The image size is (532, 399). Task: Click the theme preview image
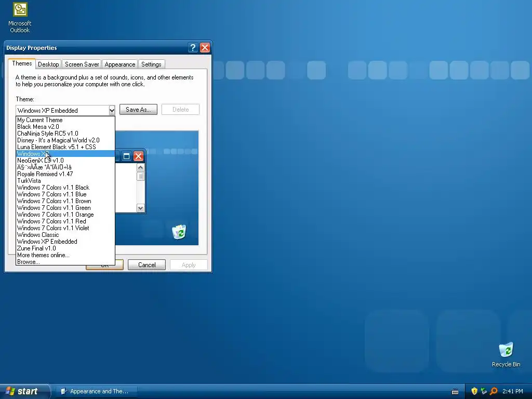(x=157, y=188)
